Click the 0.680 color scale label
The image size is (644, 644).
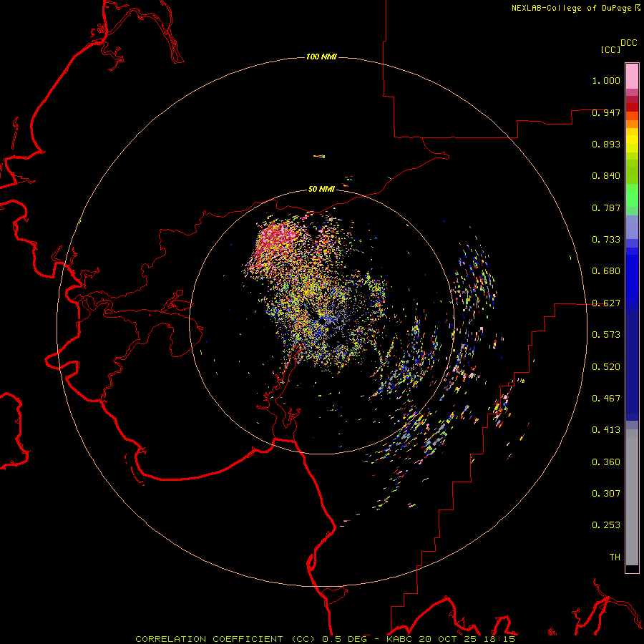click(x=606, y=271)
